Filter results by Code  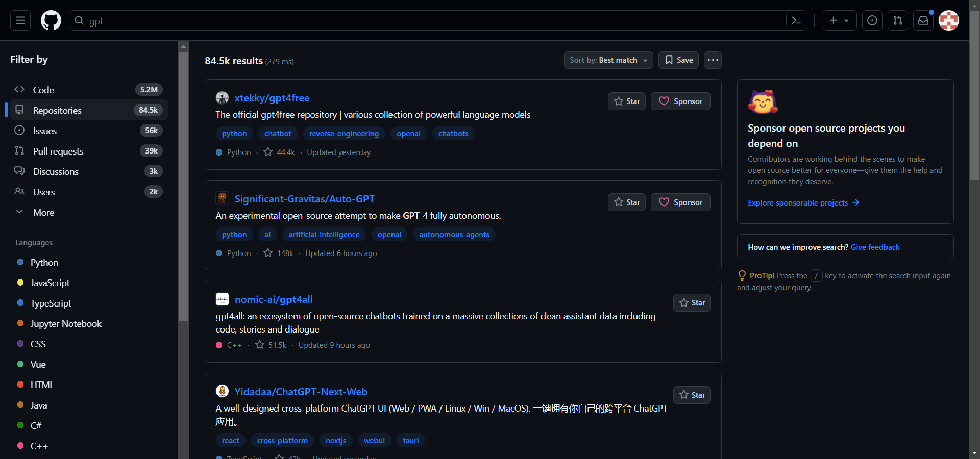(43, 90)
